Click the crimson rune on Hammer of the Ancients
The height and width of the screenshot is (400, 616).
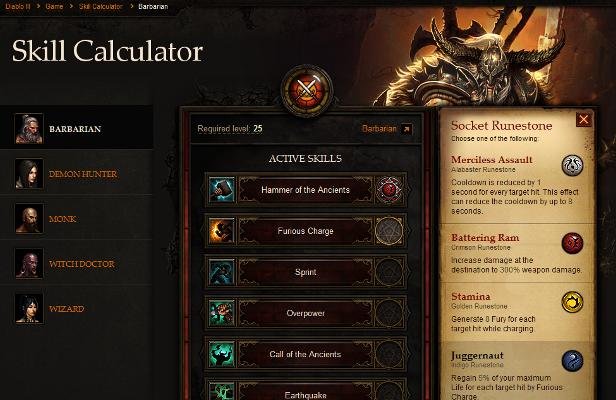(x=389, y=190)
